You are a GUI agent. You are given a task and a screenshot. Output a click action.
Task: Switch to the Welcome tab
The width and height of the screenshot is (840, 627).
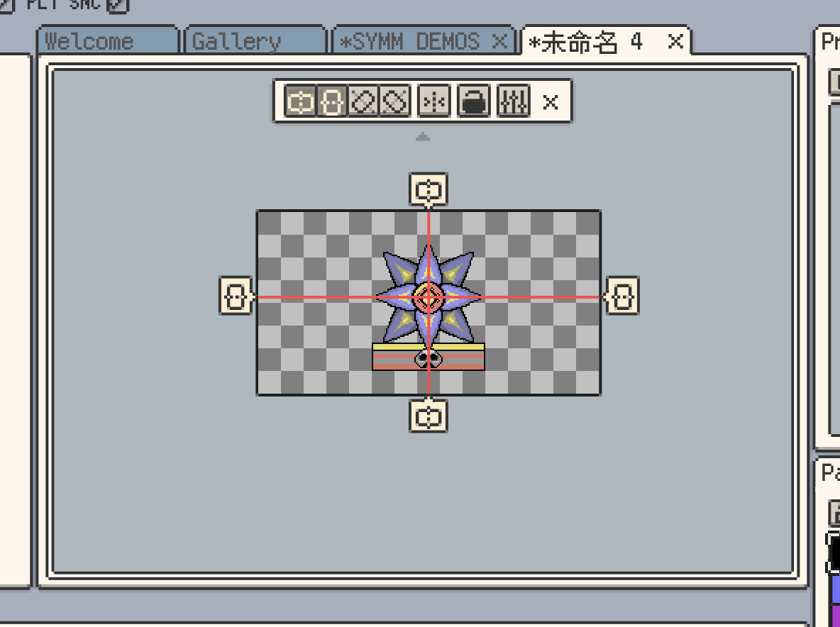coord(108,41)
